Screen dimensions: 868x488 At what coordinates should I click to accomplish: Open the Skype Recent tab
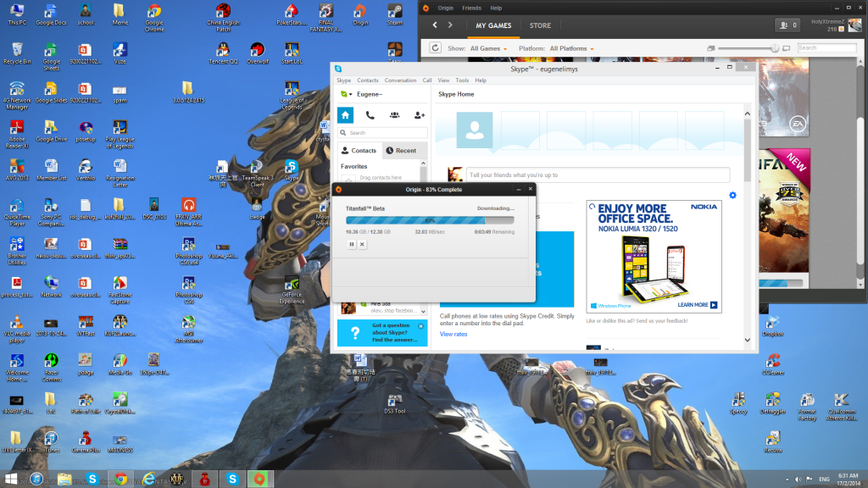tap(401, 151)
